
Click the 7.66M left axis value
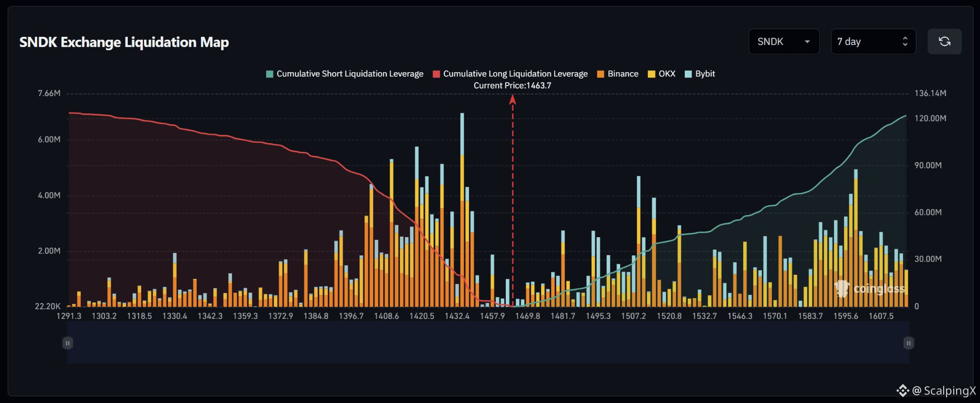(x=49, y=93)
